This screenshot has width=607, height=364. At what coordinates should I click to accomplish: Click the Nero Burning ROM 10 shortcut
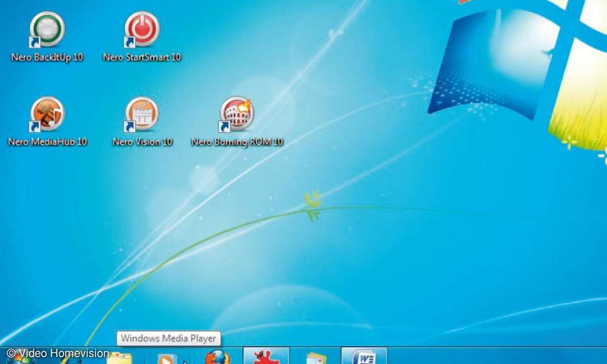[x=237, y=121]
